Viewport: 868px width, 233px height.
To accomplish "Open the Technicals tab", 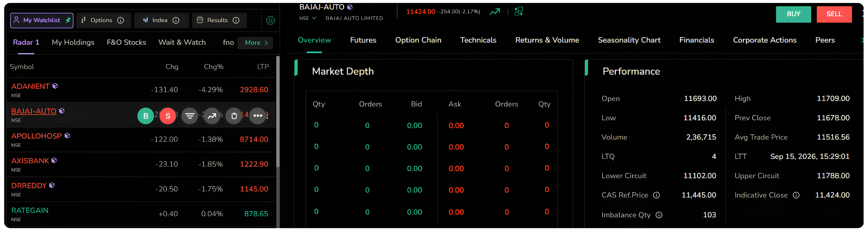I will pyautogui.click(x=478, y=40).
